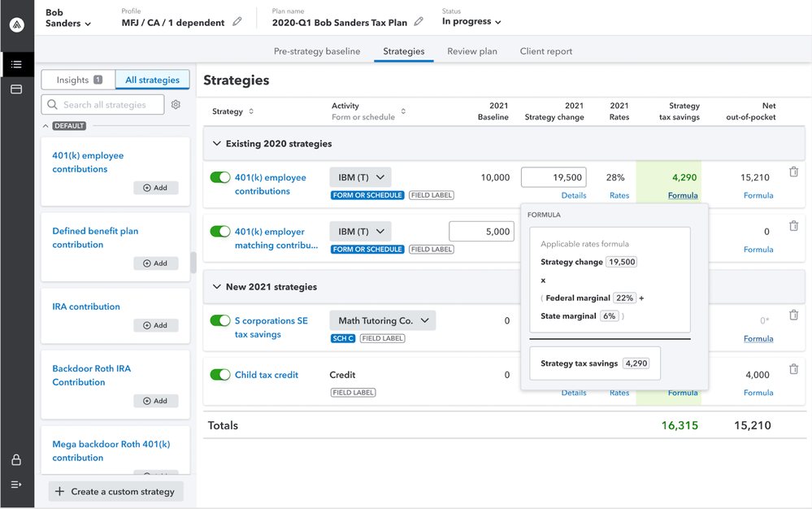Screen dimensions: 812x509
Task: Collapse the Existing 2020 strategies section
Action: tap(217, 144)
